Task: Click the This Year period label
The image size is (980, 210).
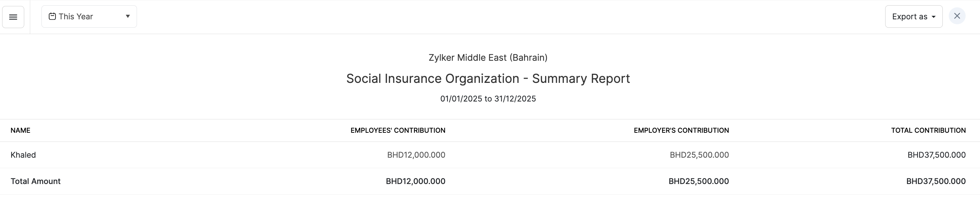Action: click(76, 17)
